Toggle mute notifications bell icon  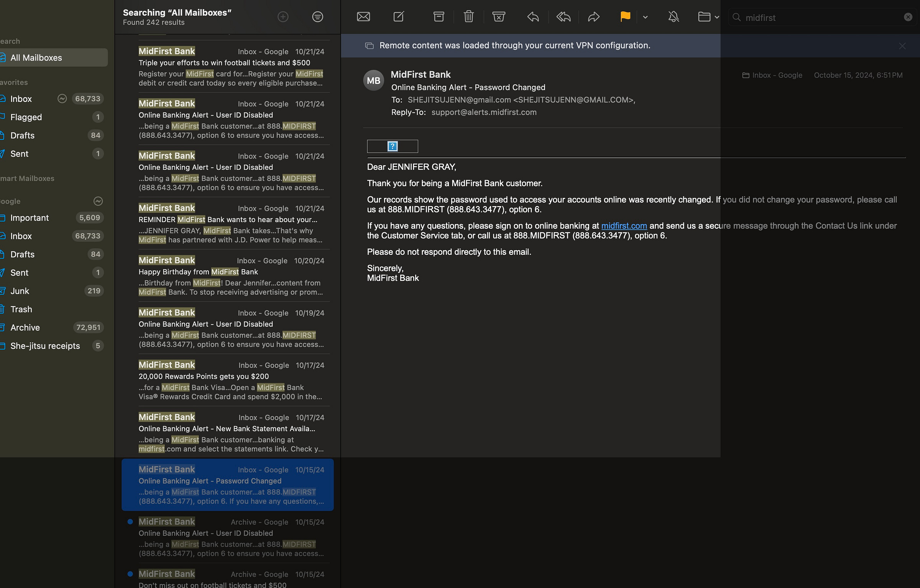pos(674,17)
